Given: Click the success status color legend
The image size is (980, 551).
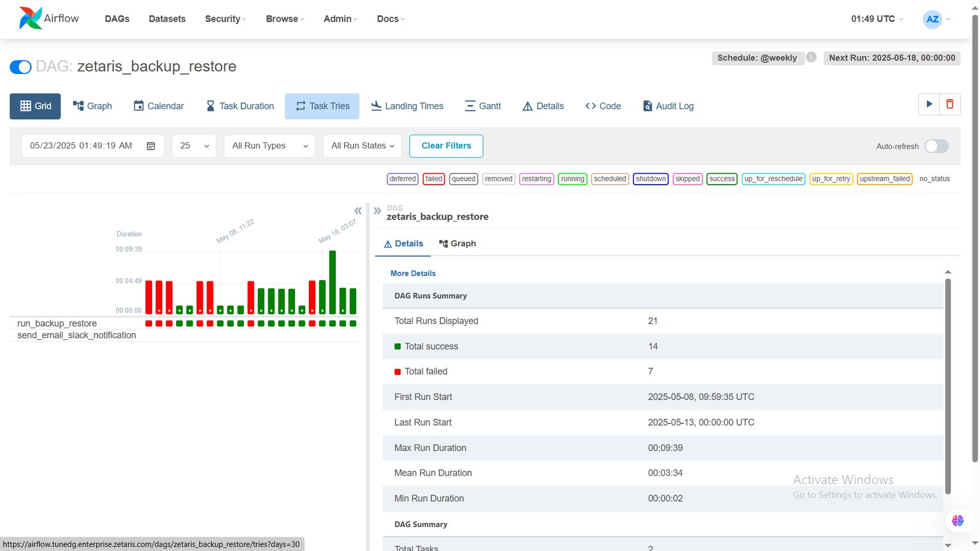Looking at the screenshot, I should (722, 178).
